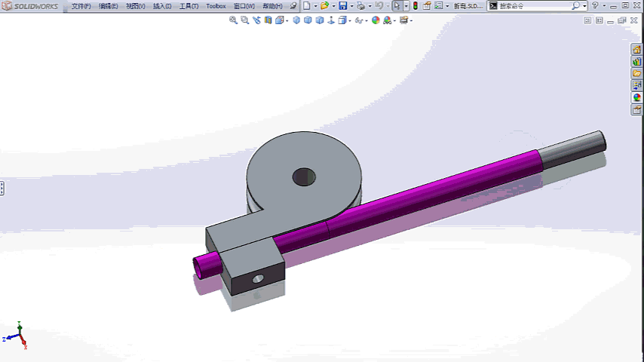Click the Display Style icon

tap(342, 20)
